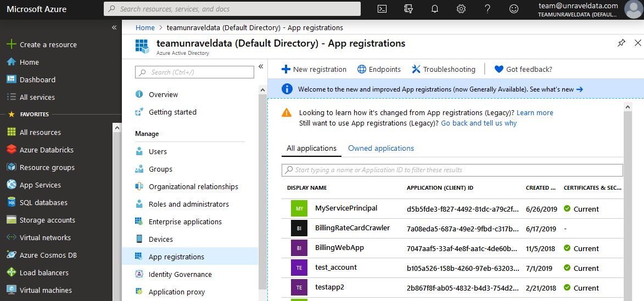The image size is (644, 301).
Task: Open the notifications bell
Action: tap(435, 9)
